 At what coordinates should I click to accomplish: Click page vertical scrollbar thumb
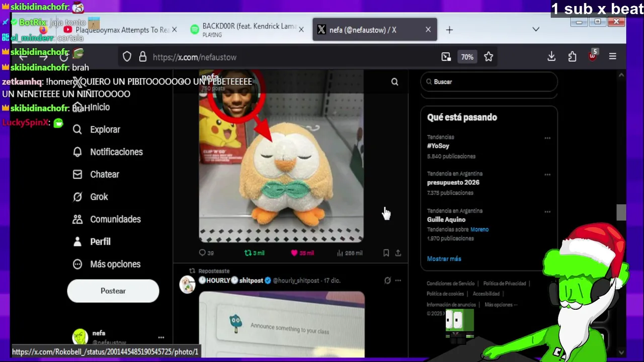click(621, 213)
